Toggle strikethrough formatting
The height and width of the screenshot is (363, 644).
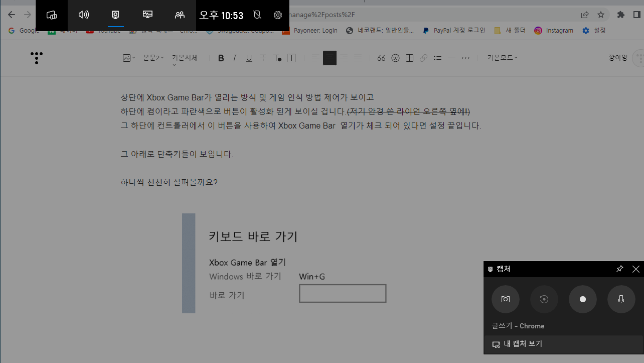[x=263, y=58]
